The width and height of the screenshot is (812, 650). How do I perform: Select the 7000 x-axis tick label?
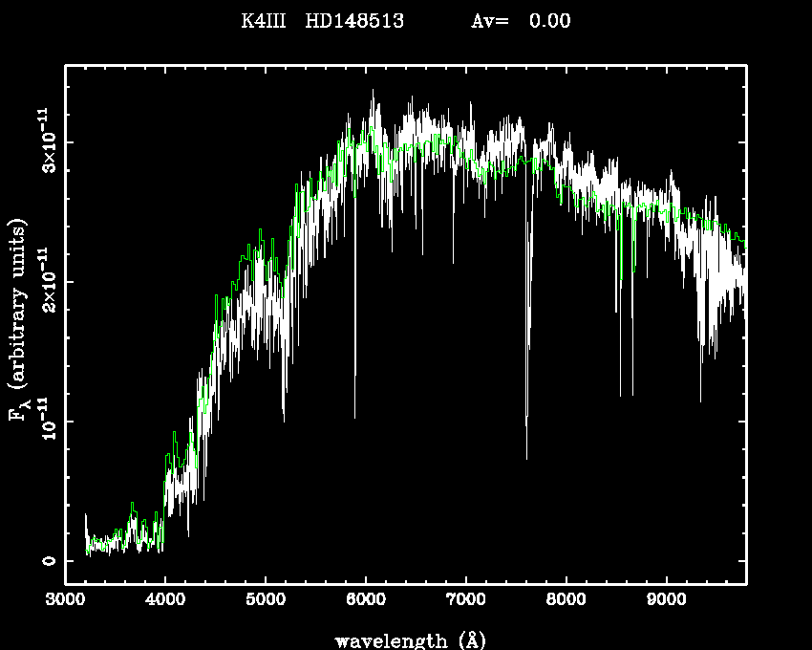[466, 599]
